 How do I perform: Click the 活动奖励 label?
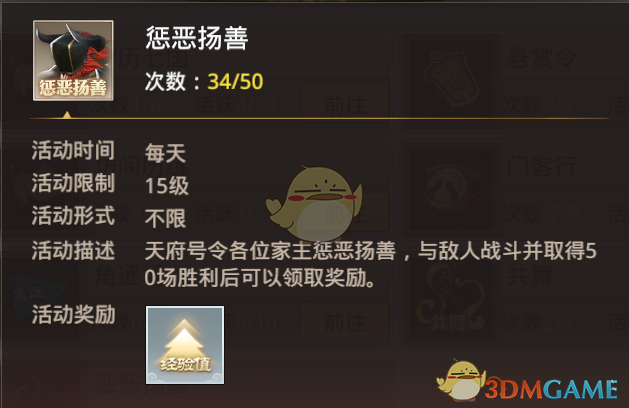(73, 314)
